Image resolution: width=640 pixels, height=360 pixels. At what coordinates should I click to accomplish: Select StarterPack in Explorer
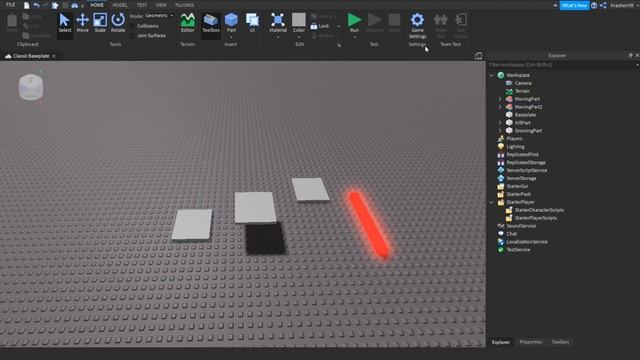point(518,194)
